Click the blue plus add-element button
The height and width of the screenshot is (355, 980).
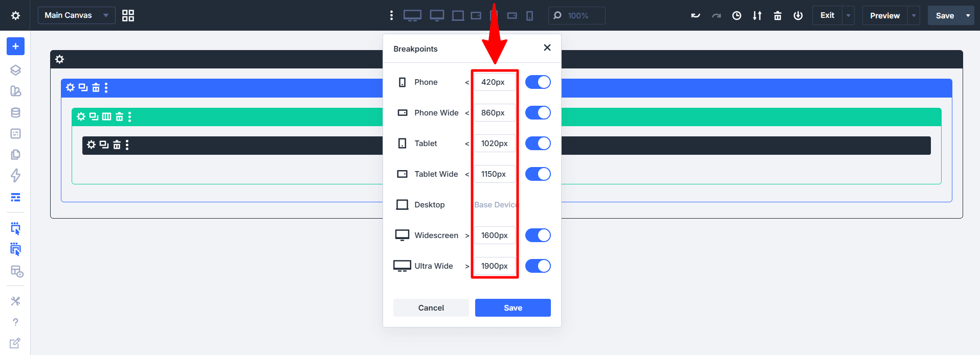coord(15,46)
